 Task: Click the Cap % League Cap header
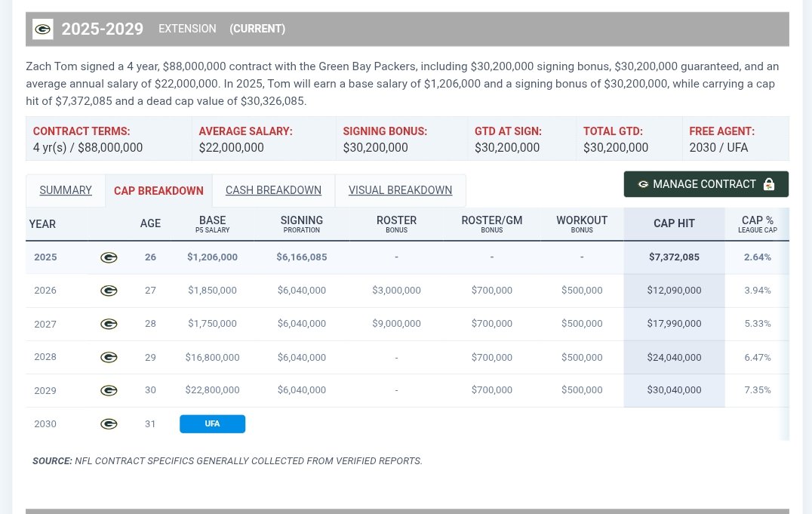(x=758, y=224)
